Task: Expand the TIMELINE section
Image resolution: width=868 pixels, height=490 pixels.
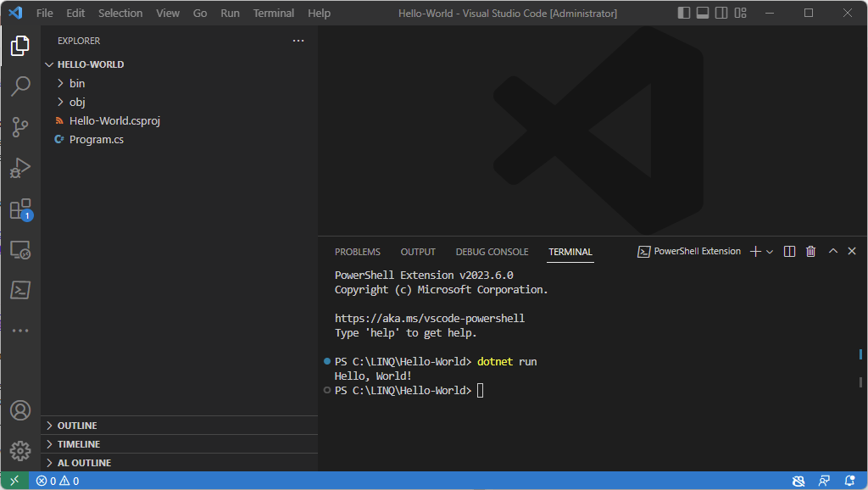Action: coord(180,444)
